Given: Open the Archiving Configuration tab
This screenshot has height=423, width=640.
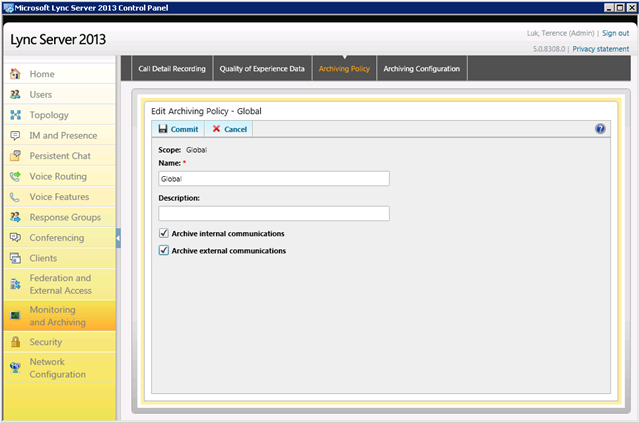Looking at the screenshot, I should [x=421, y=69].
